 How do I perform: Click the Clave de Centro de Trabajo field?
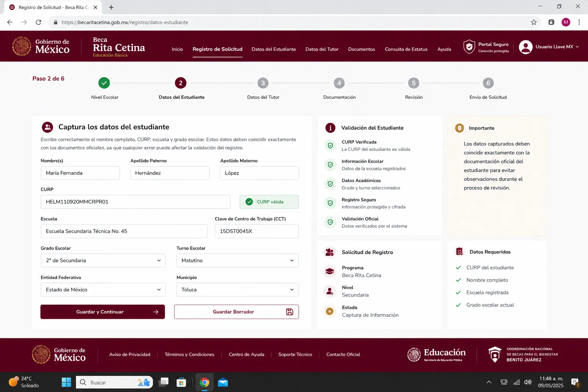pos(257,231)
